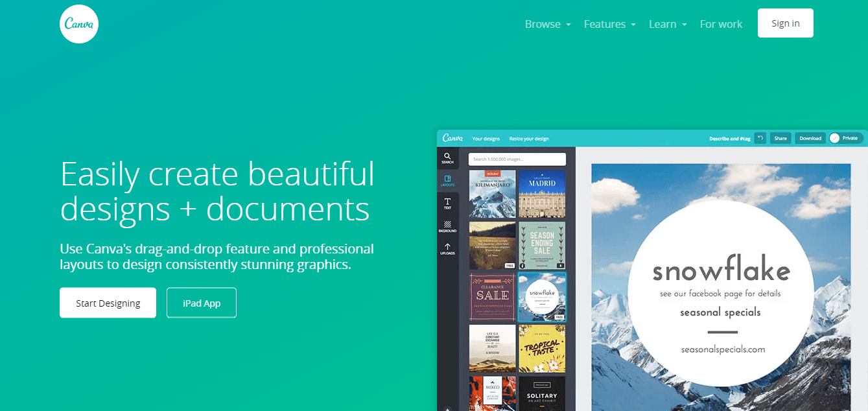Open the For work page
The image size is (868, 411).
pos(721,24)
